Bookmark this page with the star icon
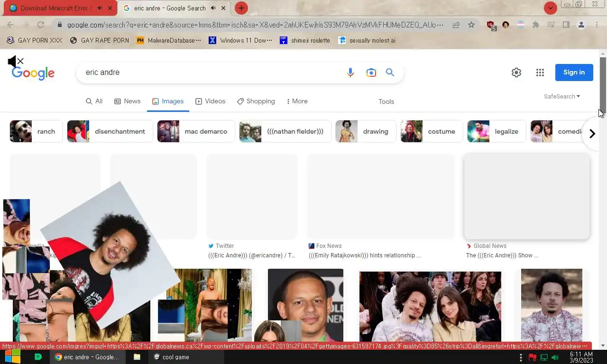Image resolution: width=607 pixels, height=364 pixels. pyautogui.click(x=471, y=25)
